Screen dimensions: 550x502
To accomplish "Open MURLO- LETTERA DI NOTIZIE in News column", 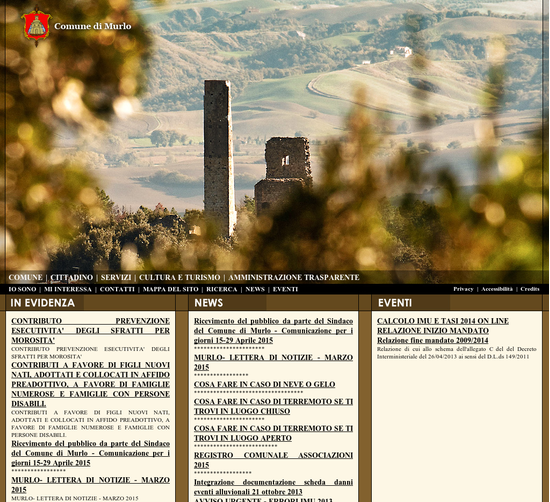I will point(273,362).
